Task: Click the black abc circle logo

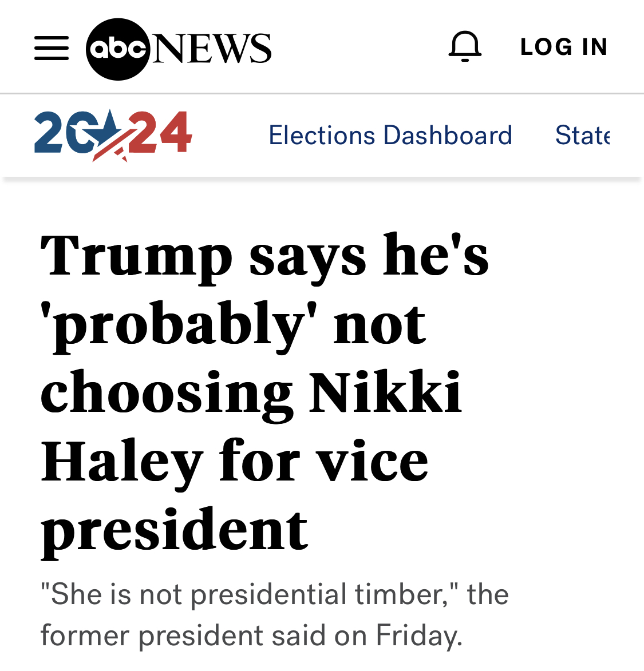Action: (x=118, y=49)
